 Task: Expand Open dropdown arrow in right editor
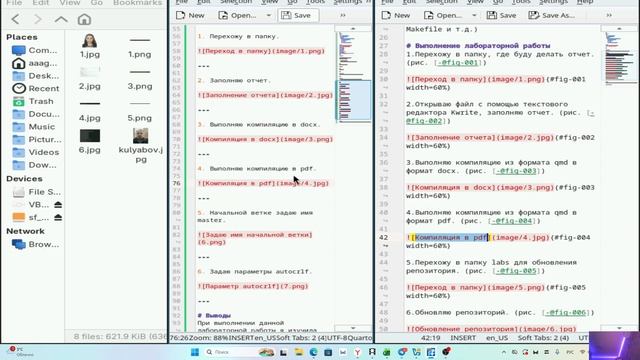[474, 16]
